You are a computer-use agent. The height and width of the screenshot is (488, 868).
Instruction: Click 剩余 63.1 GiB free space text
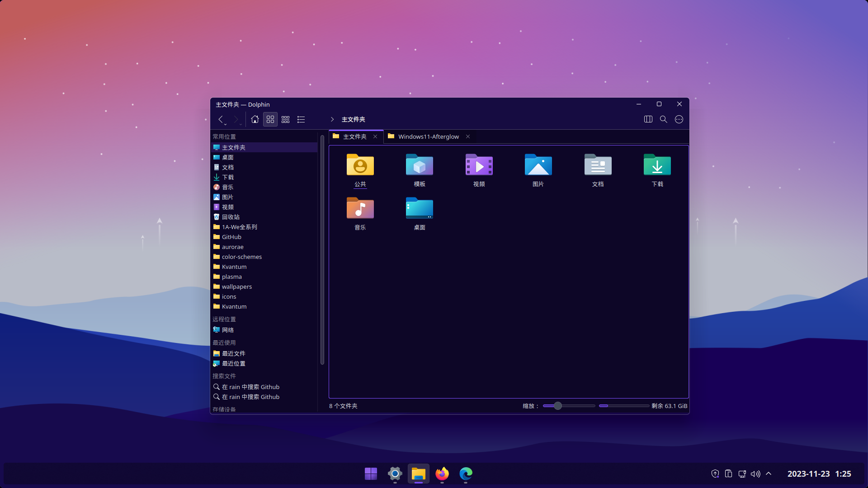[x=670, y=406]
